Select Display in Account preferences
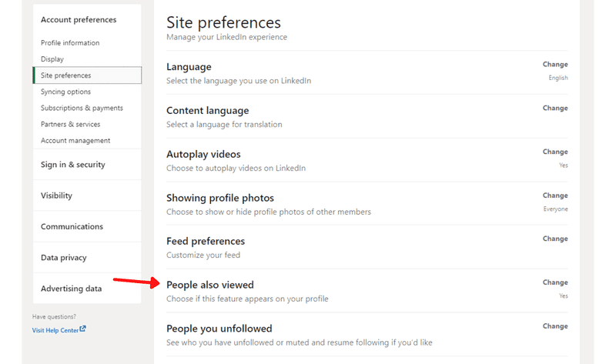 [52, 59]
